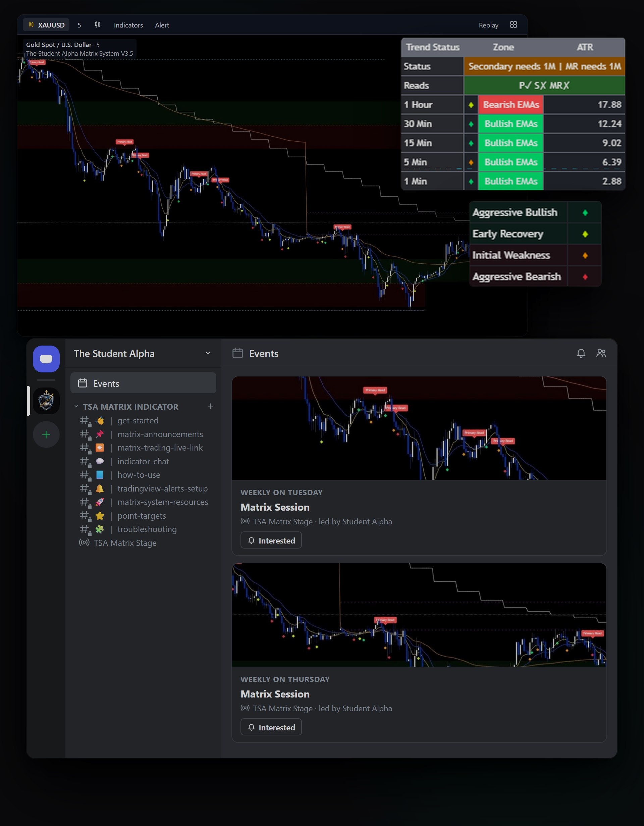The height and width of the screenshot is (826, 644).
Task: Click the Trend Status column header
Action: (433, 47)
